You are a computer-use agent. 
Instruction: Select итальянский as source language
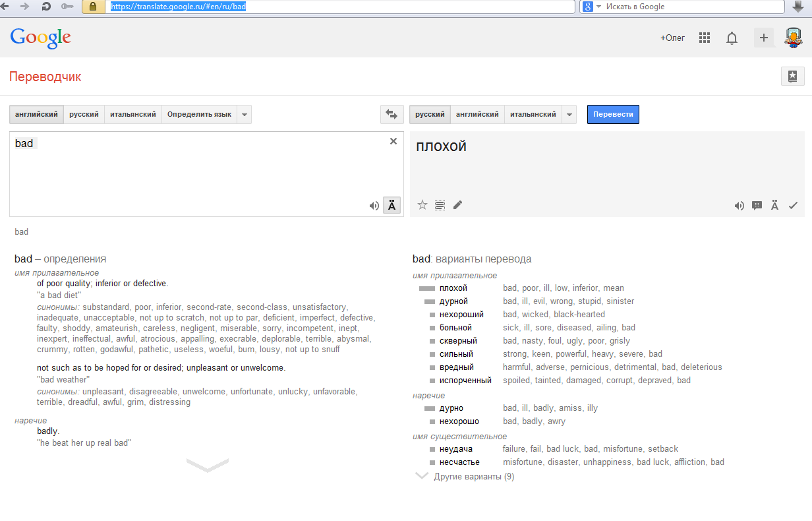(133, 114)
